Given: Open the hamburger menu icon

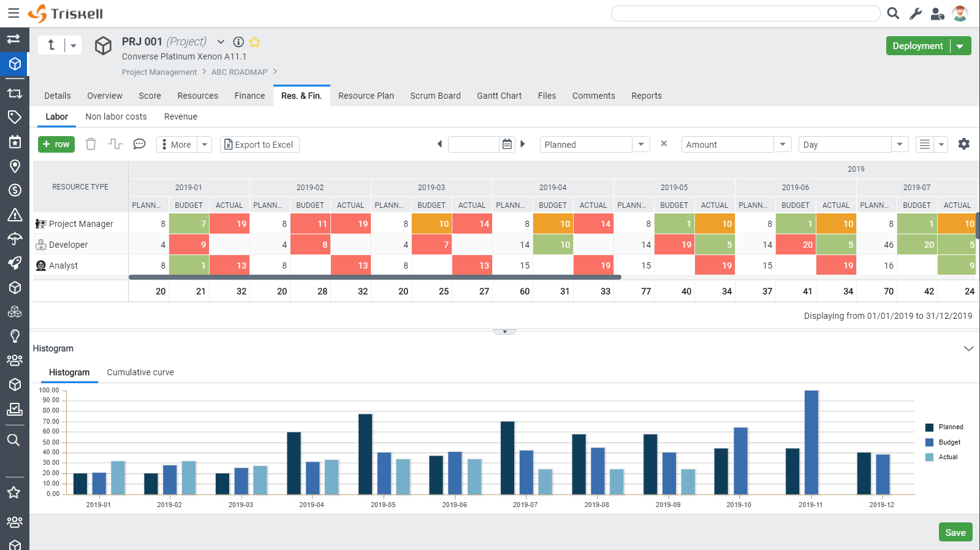Looking at the screenshot, I should pos(13,13).
